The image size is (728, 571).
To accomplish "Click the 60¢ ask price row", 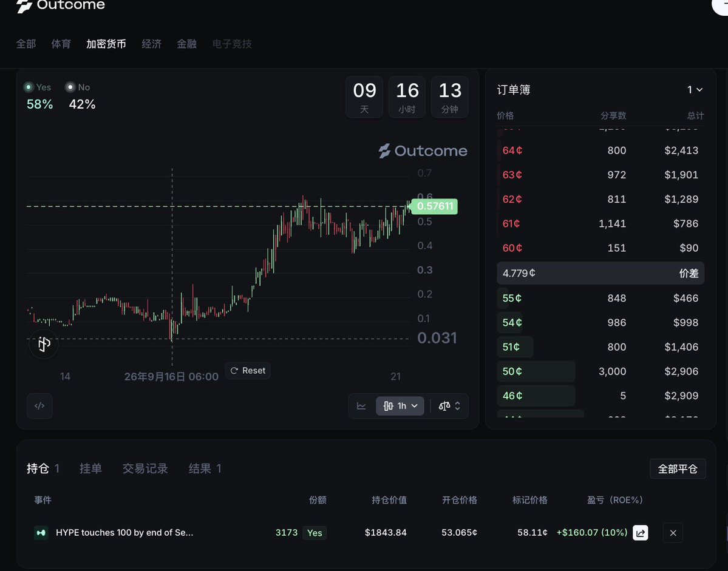I will tap(600, 248).
